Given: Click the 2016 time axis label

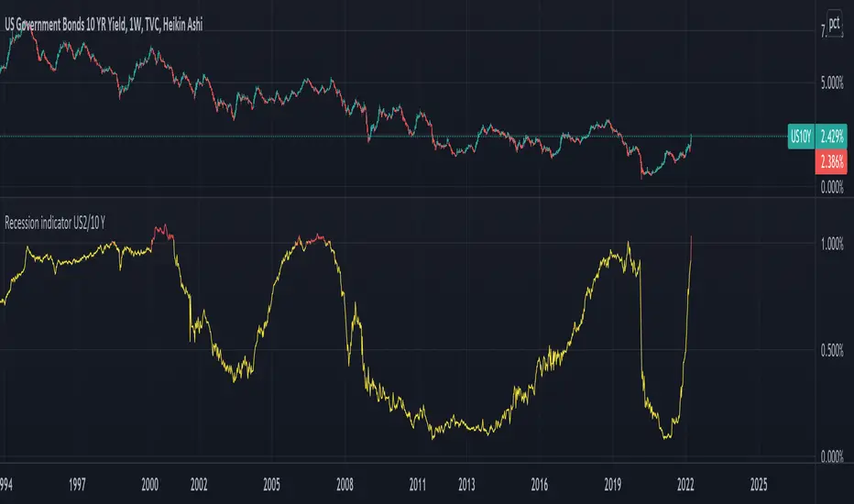Looking at the screenshot, I should [539, 485].
